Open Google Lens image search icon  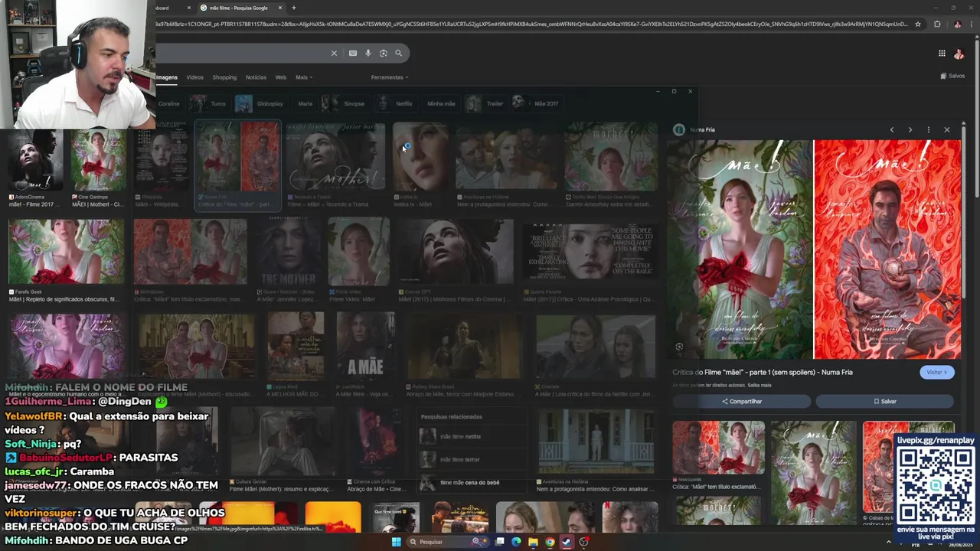[x=384, y=53]
